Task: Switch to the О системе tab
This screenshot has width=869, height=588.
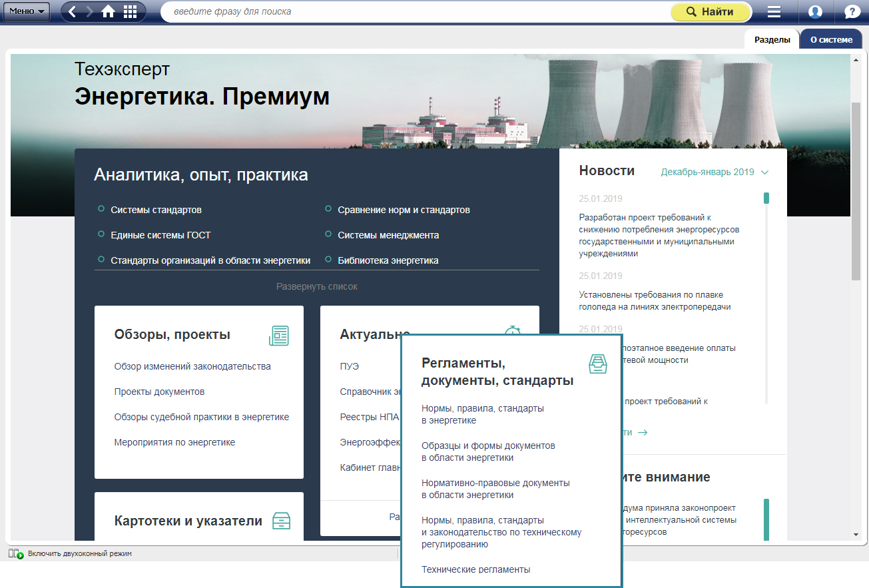Action: tap(831, 39)
